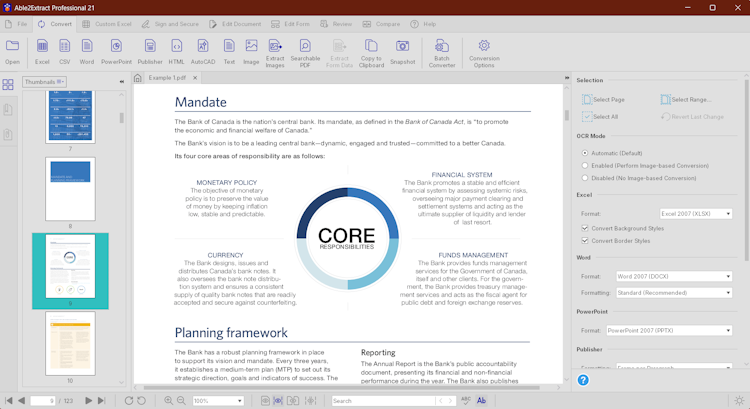This screenshot has width=750, height=409.
Task: Open the Batch Converter
Action: [x=441, y=46]
